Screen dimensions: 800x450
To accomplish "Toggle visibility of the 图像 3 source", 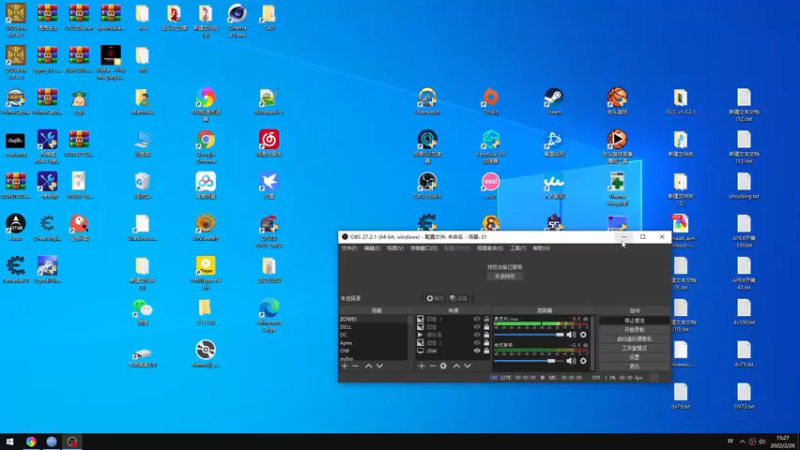I will pyautogui.click(x=477, y=319).
